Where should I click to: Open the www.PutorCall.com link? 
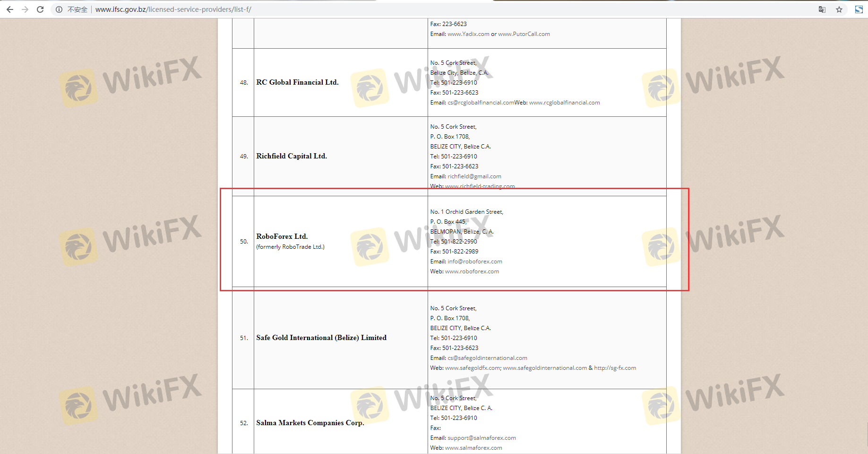(x=524, y=34)
